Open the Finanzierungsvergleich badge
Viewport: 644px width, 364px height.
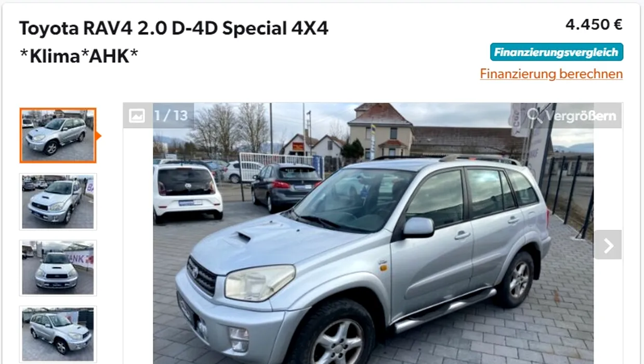[x=556, y=52]
